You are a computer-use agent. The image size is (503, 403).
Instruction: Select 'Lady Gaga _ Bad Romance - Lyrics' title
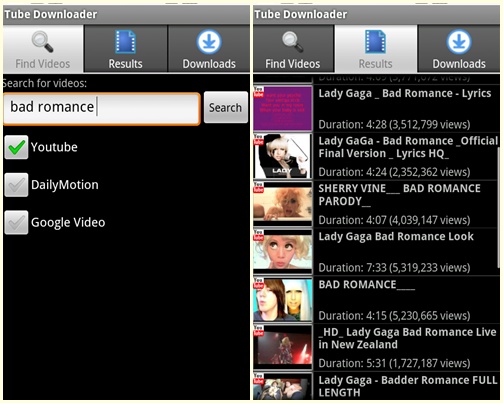[x=405, y=94]
